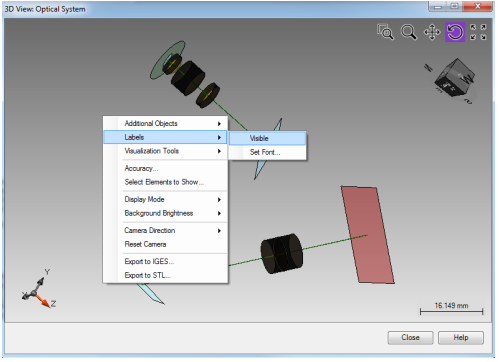Image resolution: width=499 pixels, height=362 pixels.
Task: Expand the Additional Objects submenu arrow
Action: pos(219,124)
